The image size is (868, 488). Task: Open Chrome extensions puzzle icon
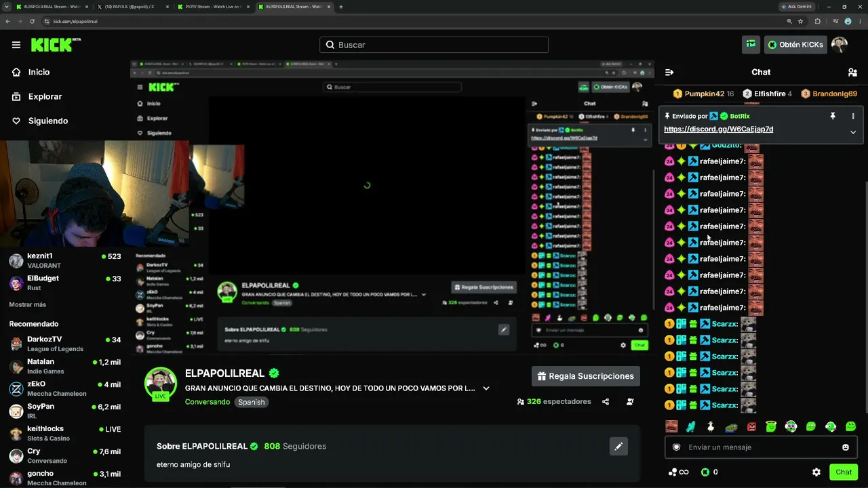(x=817, y=21)
